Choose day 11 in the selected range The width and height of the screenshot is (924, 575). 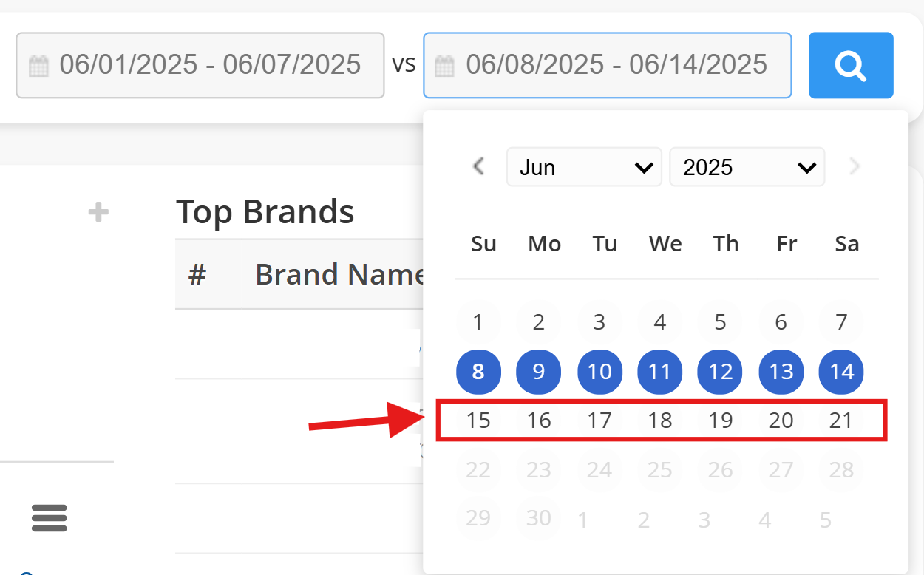(x=659, y=371)
